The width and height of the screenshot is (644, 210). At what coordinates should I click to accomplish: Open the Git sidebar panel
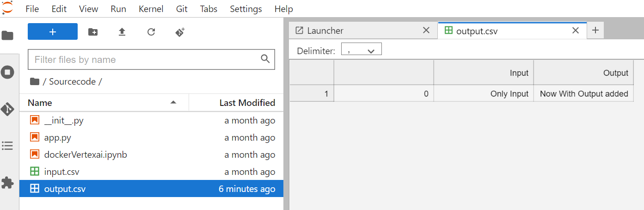pos(8,109)
